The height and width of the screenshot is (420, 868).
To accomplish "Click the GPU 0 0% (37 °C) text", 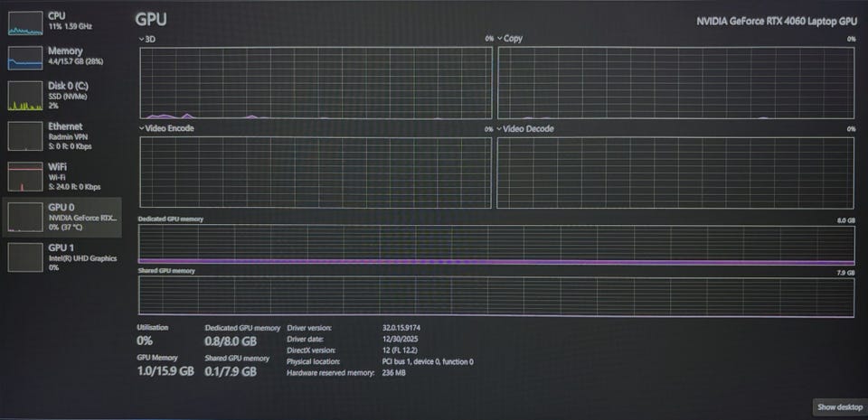I will [x=65, y=227].
